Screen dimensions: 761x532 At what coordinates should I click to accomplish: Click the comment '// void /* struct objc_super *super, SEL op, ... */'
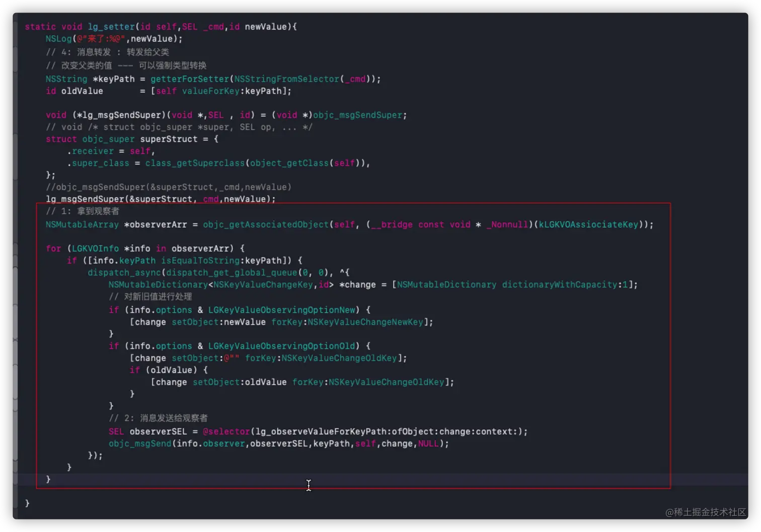coord(179,127)
